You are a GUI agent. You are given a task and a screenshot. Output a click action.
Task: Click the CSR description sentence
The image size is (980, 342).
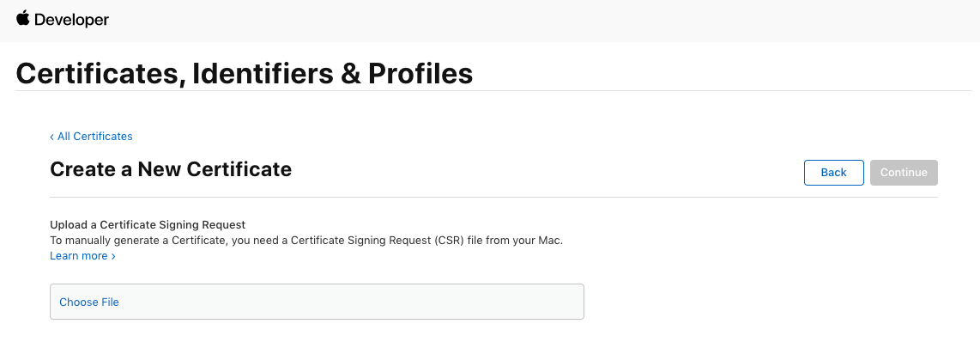306,240
